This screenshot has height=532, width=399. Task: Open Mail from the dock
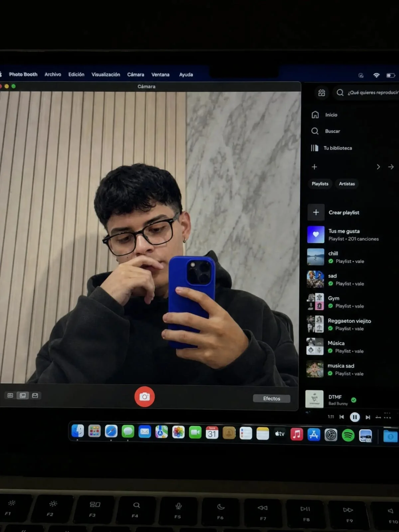pos(145,432)
